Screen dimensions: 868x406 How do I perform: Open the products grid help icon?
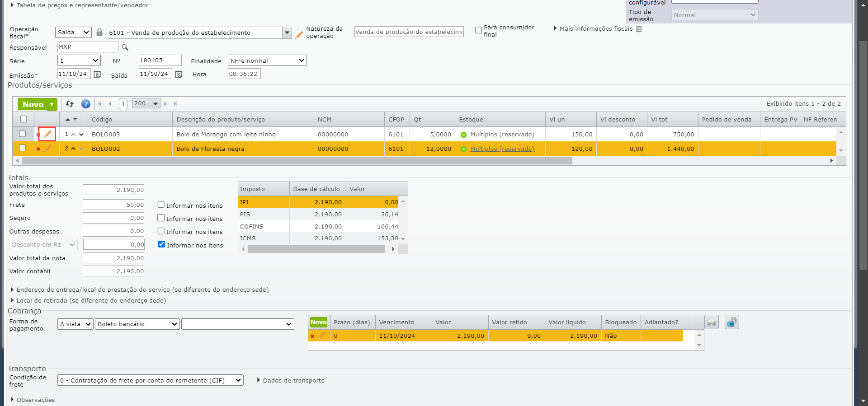pyautogui.click(x=85, y=104)
